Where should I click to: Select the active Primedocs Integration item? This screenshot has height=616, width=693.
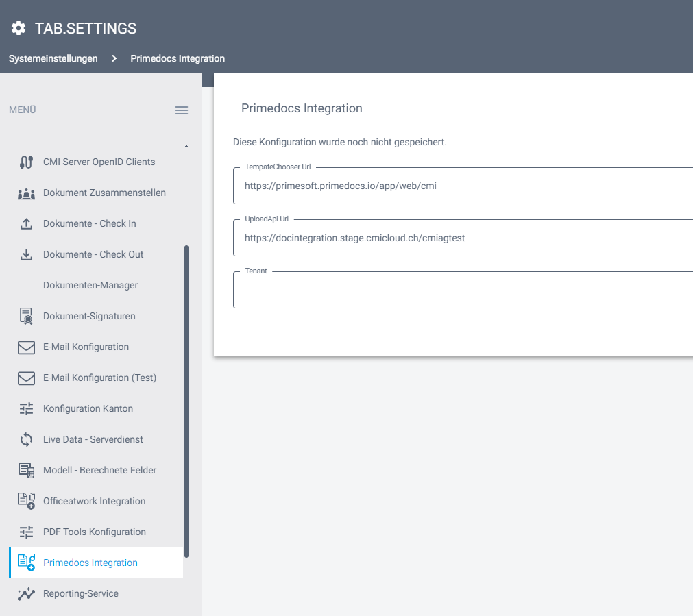[96, 563]
